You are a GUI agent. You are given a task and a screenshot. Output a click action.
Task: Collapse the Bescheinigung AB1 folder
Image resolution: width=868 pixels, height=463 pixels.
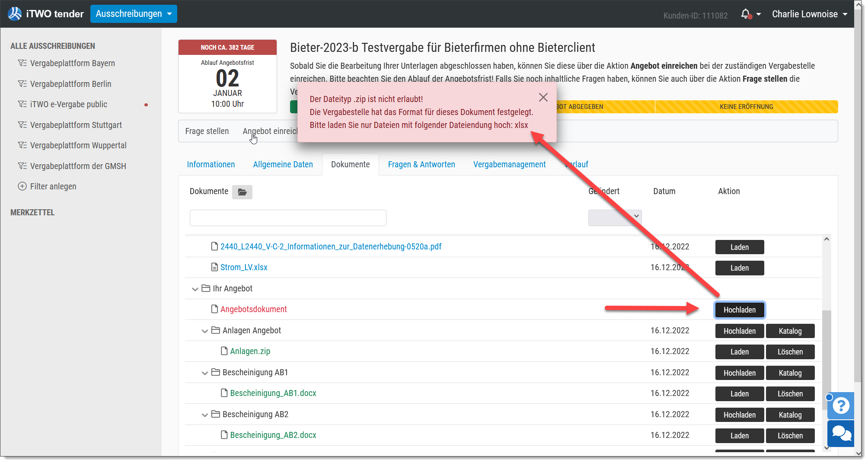[x=205, y=373]
